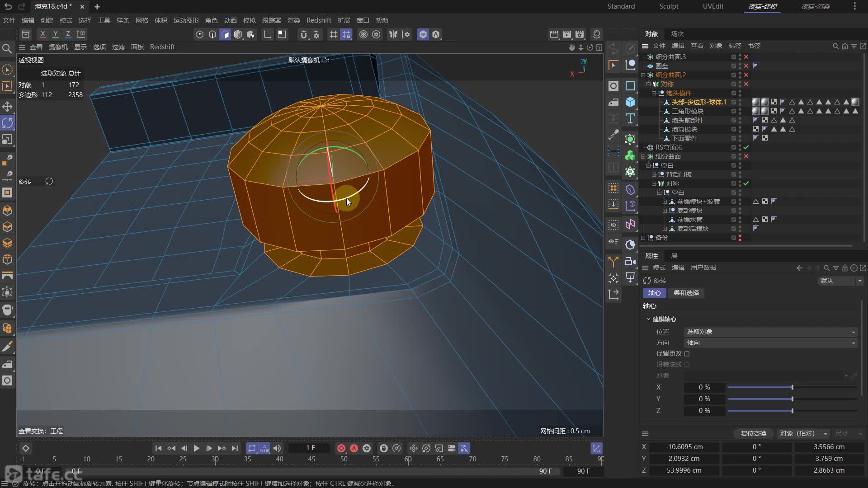The height and width of the screenshot is (488, 868).
Task: Switch to the 场次 tab
Action: pos(677,34)
